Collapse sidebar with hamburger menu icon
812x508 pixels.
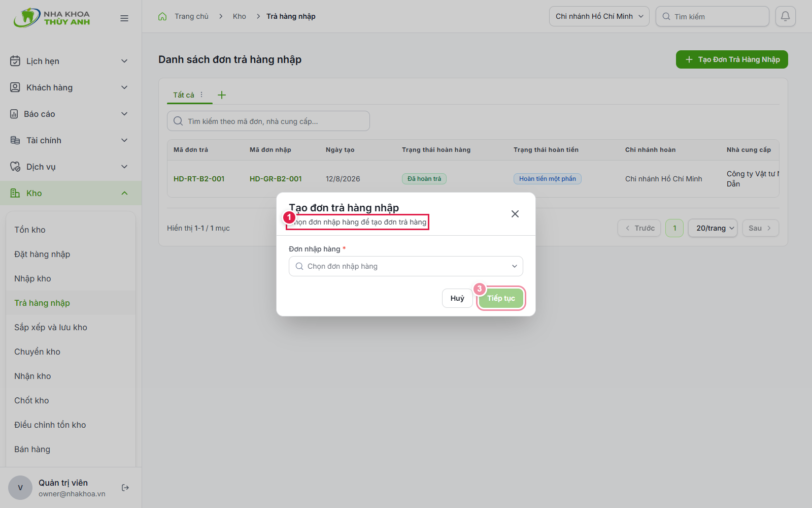[124, 18]
